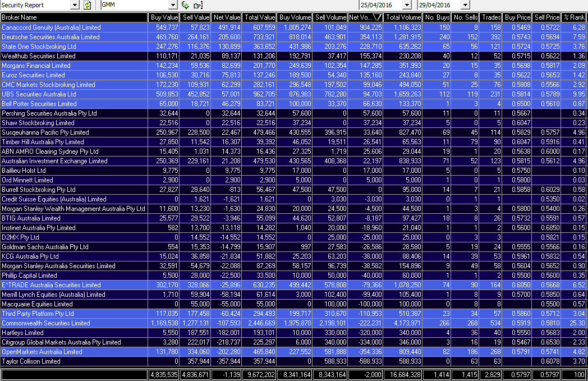
Task: Click the end date field 29/04/2016
Action: tap(439, 5)
